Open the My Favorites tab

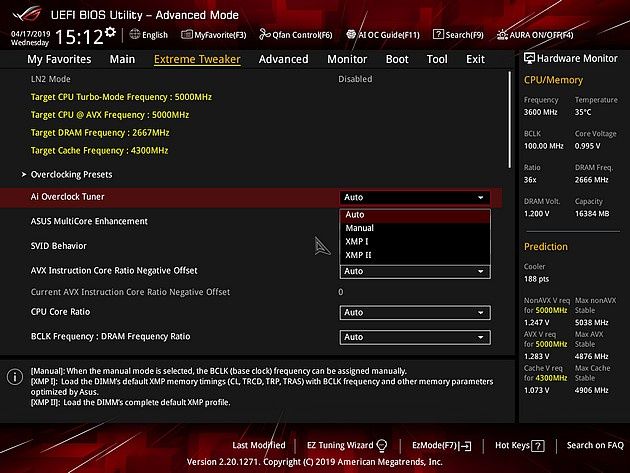pyautogui.click(x=59, y=59)
